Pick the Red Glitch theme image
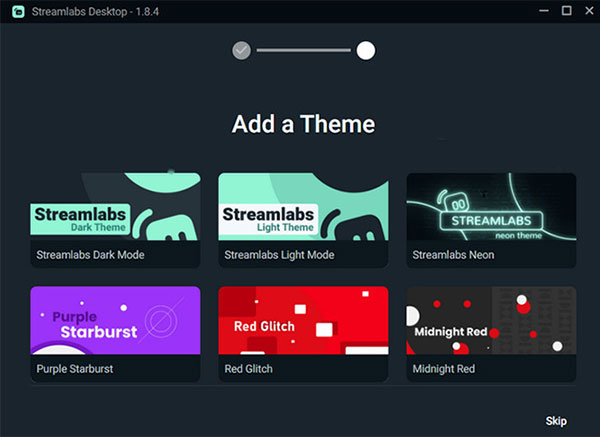 (303, 320)
